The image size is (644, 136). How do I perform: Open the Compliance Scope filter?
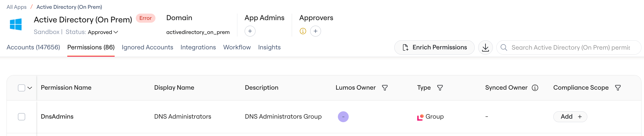[x=618, y=88]
